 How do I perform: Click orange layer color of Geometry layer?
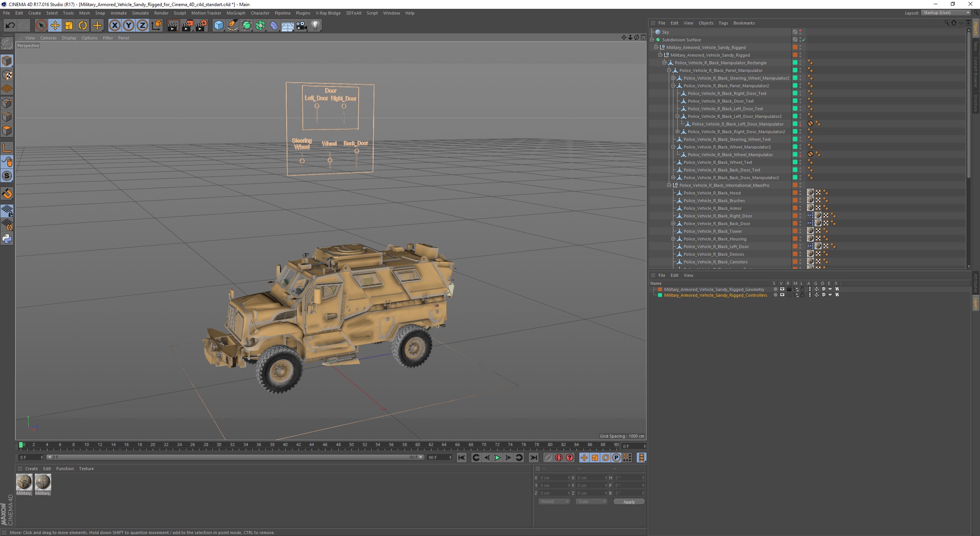point(660,289)
